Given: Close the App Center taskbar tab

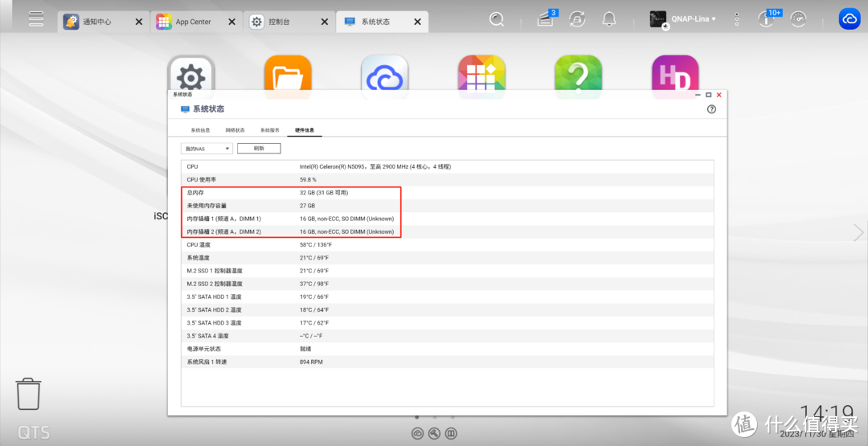Looking at the screenshot, I should 232,23.
